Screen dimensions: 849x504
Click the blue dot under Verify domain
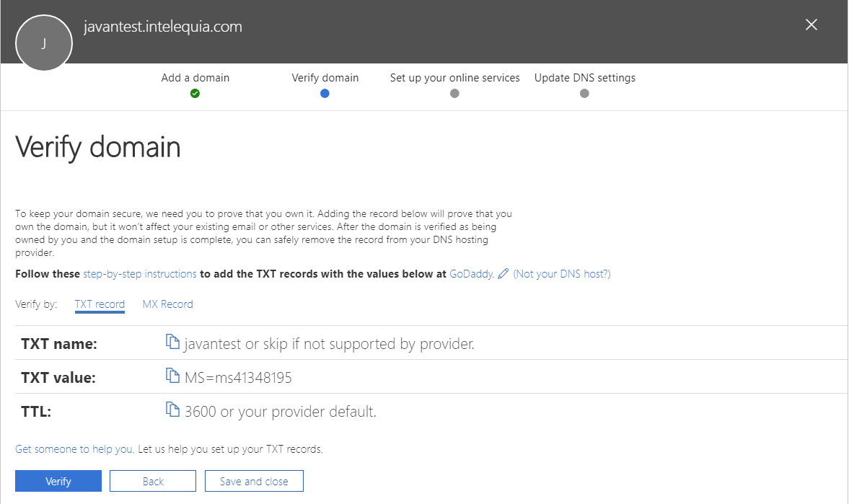[x=325, y=93]
